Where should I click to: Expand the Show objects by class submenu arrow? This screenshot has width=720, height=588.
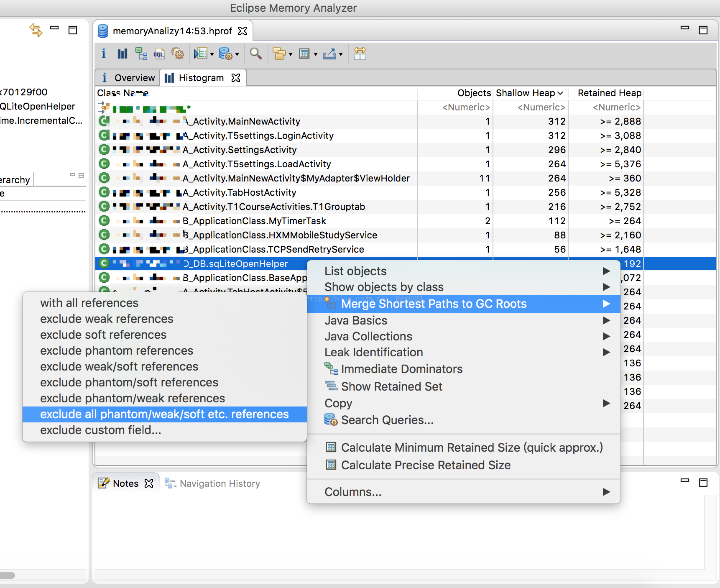[606, 287]
